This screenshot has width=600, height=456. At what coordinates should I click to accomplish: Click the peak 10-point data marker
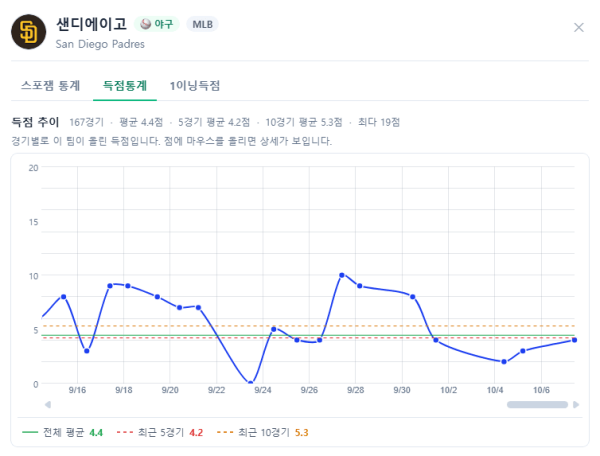(342, 275)
